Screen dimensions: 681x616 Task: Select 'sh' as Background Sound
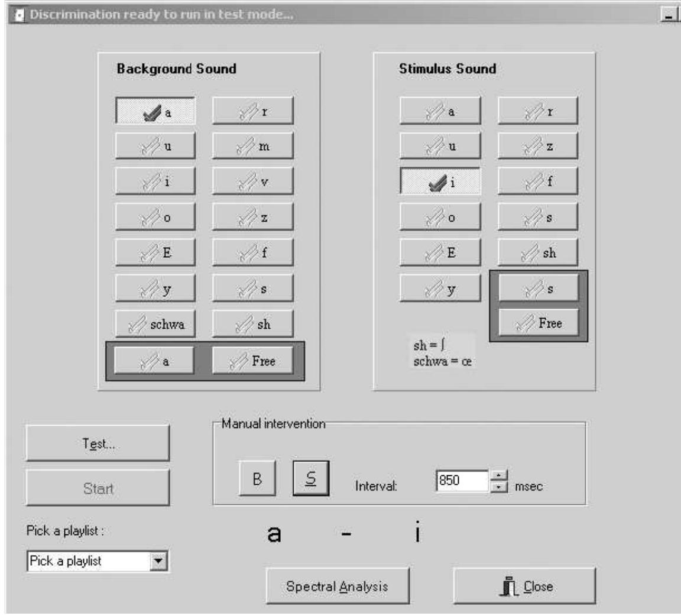pos(253,323)
